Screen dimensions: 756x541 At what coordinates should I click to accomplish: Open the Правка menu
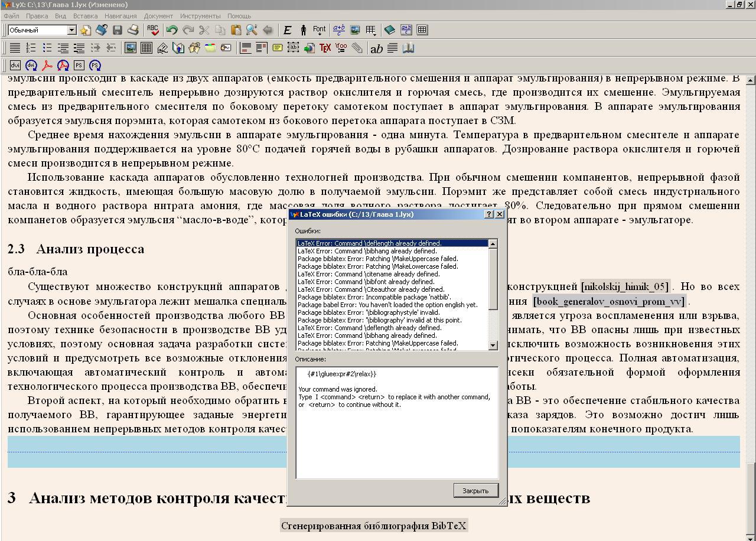[37, 16]
